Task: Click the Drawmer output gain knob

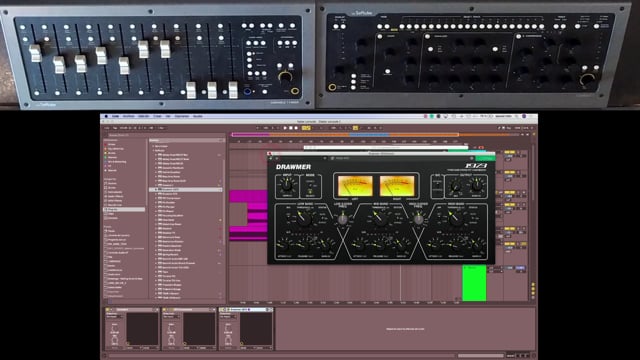Action: (x=476, y=186)
